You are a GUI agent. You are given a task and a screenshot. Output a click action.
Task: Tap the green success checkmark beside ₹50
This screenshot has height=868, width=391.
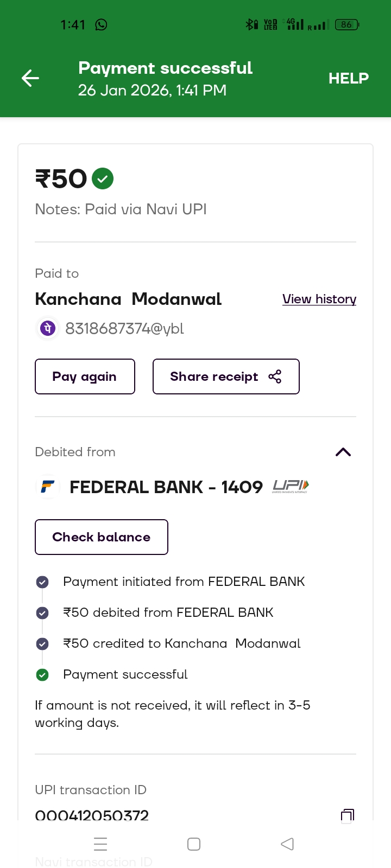click(103, 178)
